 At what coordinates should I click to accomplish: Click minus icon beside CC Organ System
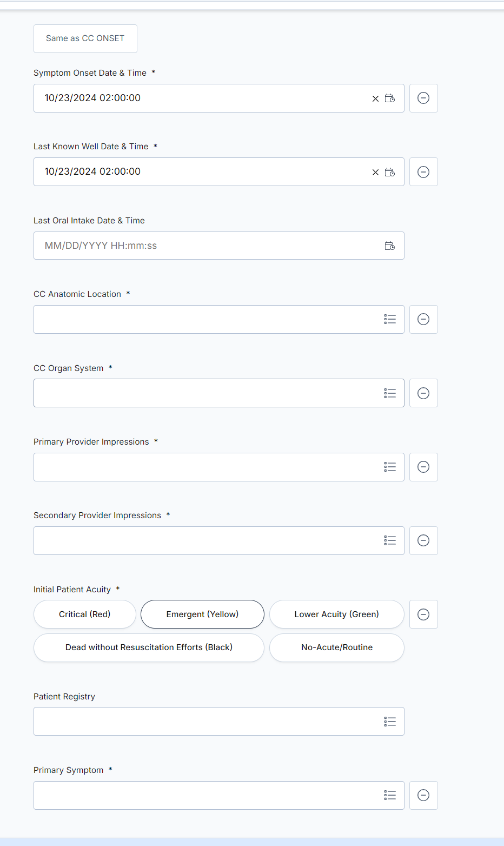tap(423, 393)
